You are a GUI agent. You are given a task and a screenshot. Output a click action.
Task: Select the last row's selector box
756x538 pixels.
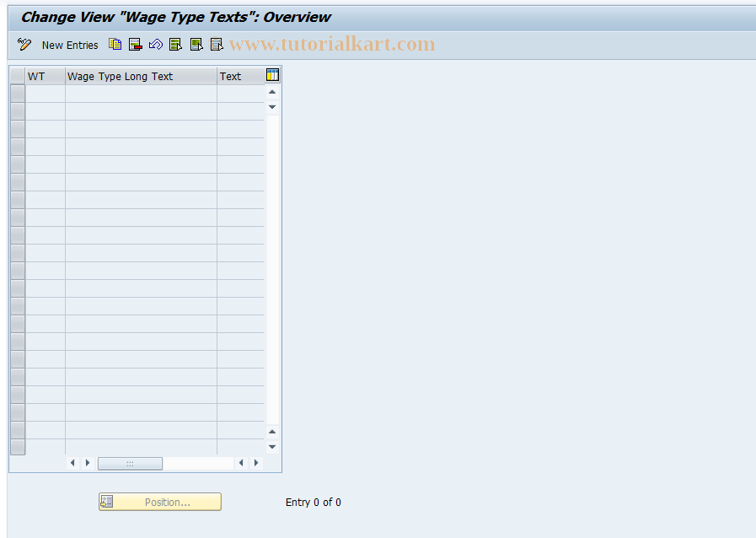(x=18, y=447)
